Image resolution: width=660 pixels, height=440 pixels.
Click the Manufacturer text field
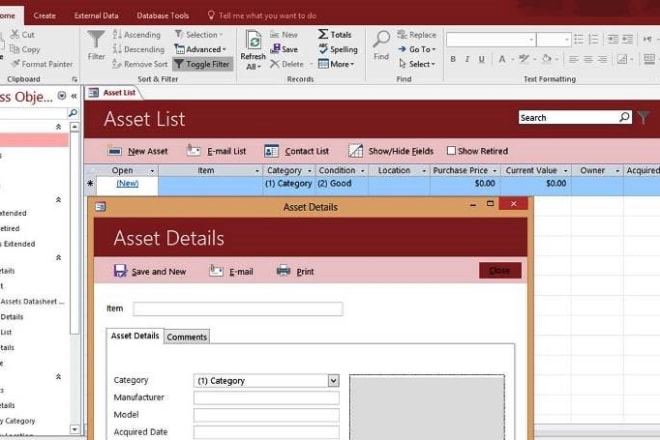point(266,398)
